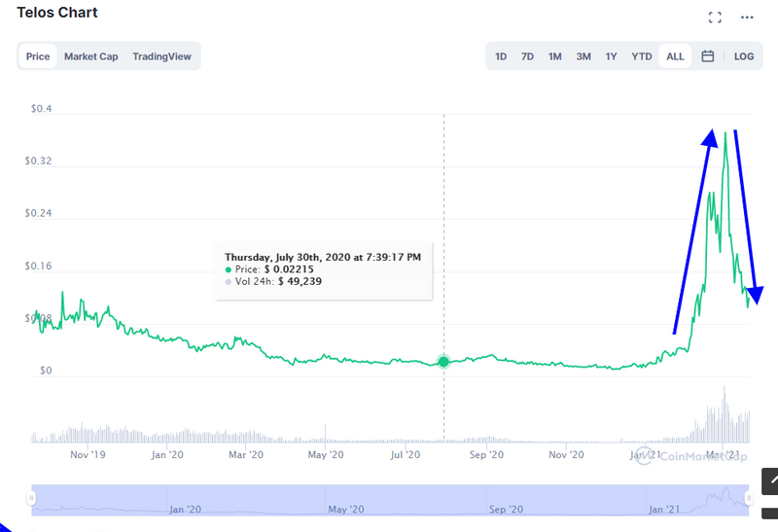Click the green data point on the chart
The width and height of the screenshot is (778, 532).
pos(444,362)
